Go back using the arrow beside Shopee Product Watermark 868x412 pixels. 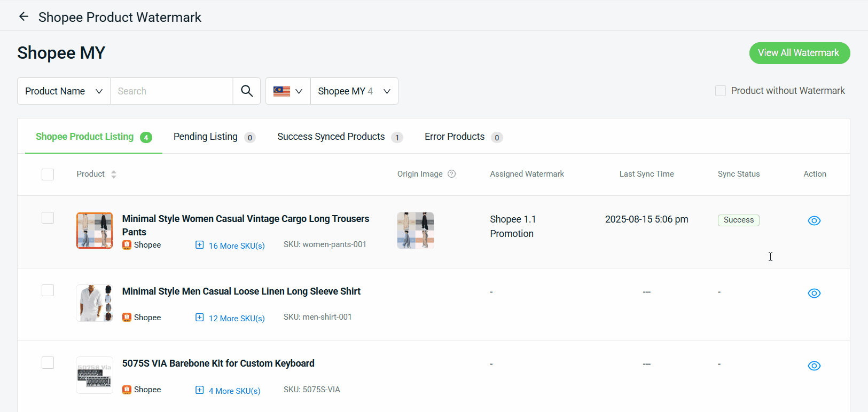click(x=24, y=17)
